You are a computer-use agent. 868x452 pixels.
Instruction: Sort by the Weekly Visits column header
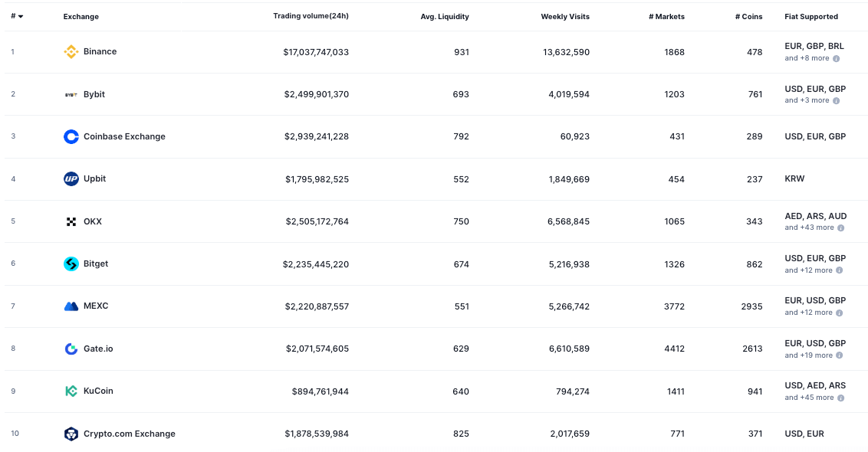565,16
